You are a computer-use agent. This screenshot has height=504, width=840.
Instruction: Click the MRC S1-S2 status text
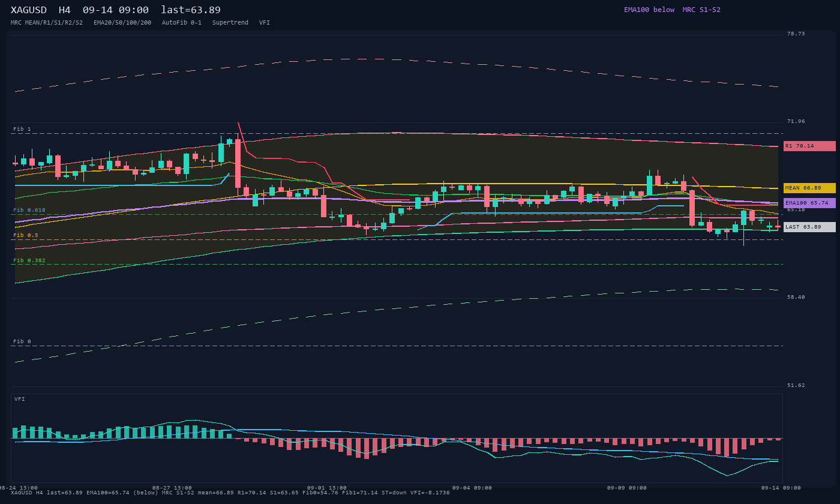coord(701,10)
